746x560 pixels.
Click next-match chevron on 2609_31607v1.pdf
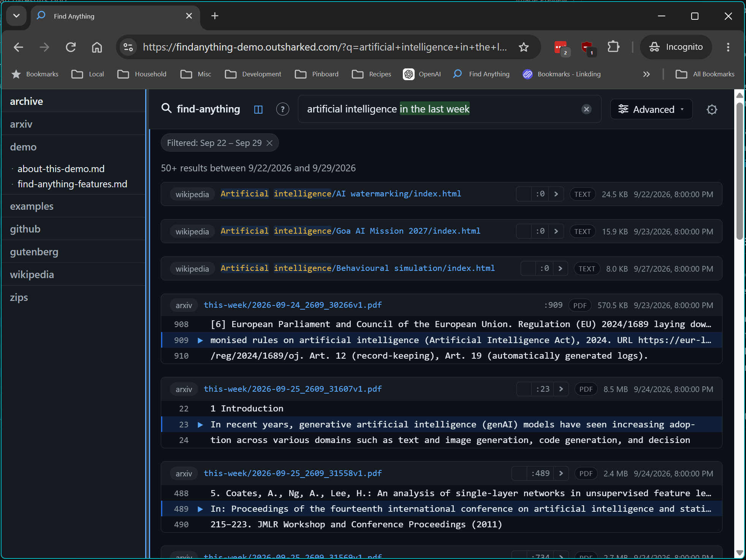561,389
